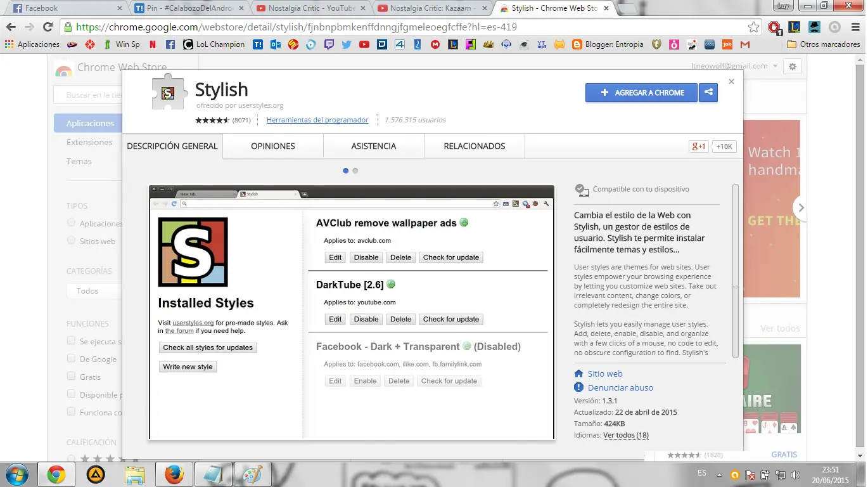Click the Denunciar abuso link
Screen dimensions: 868x487
620,387
